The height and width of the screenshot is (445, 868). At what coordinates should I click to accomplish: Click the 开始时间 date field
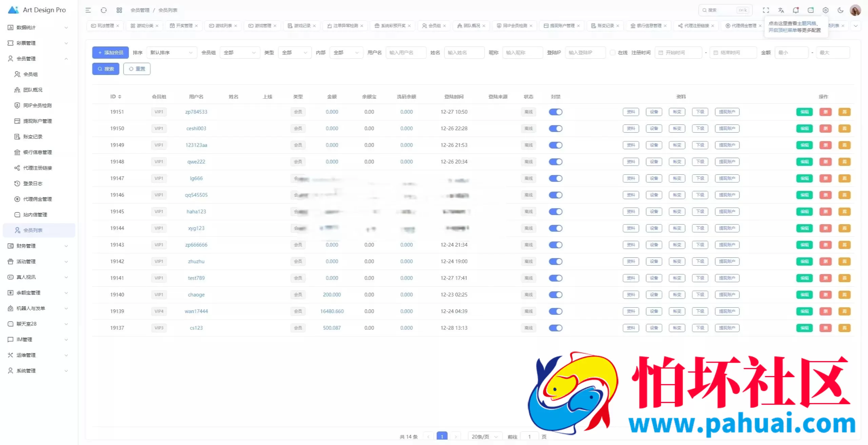pyautogui.click(x=678, y=53)
